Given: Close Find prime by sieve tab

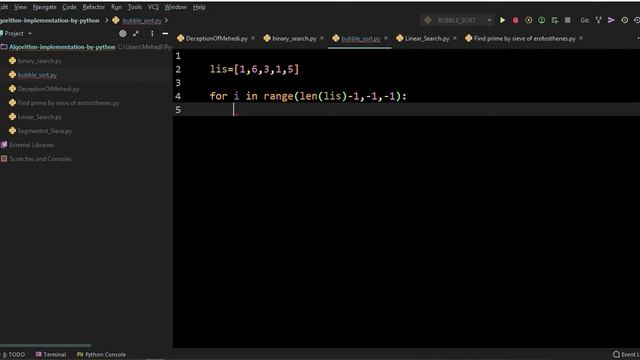Looking at the screenshot, I should click(x=581, y=38).
